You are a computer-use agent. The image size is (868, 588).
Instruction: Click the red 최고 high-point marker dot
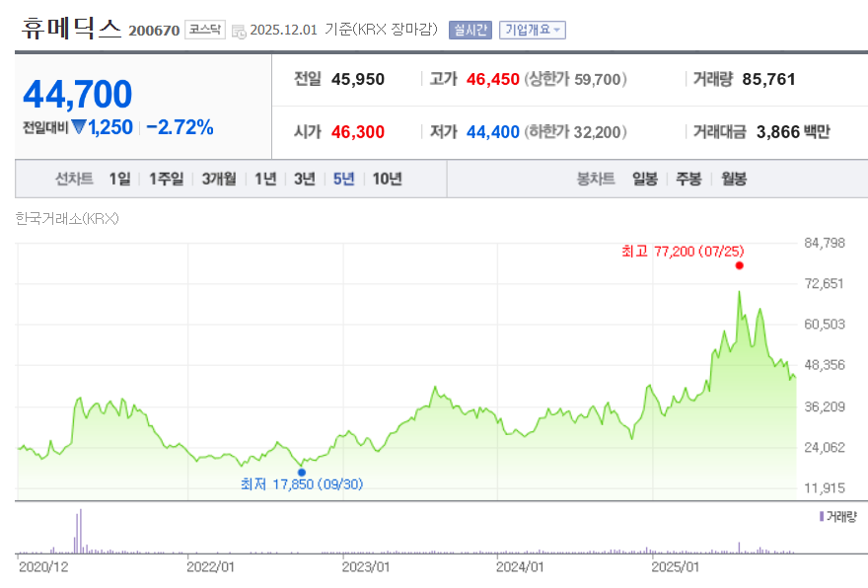(x=739, y=265)
